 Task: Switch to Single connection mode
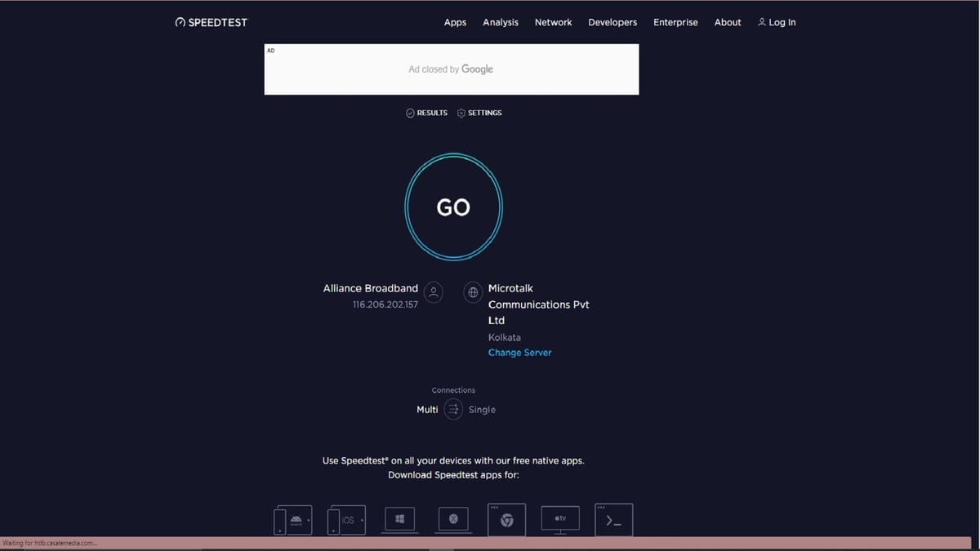point(482,409)
